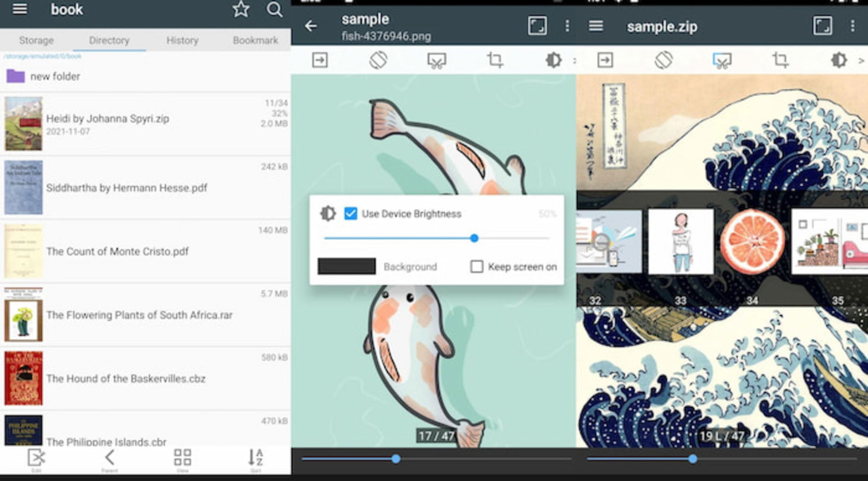Toggle fullscreen in sample viewer

[x=537, y=26]
